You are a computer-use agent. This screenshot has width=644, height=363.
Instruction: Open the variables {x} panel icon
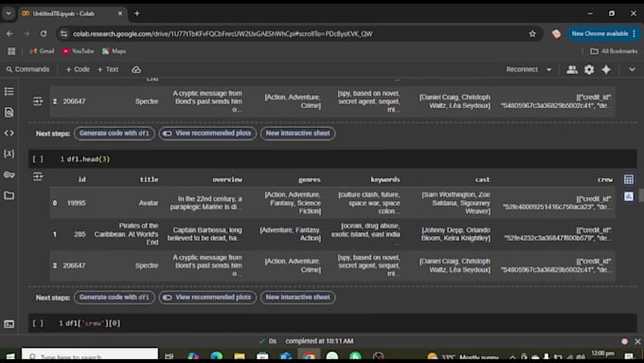click(x=9, y=154)
